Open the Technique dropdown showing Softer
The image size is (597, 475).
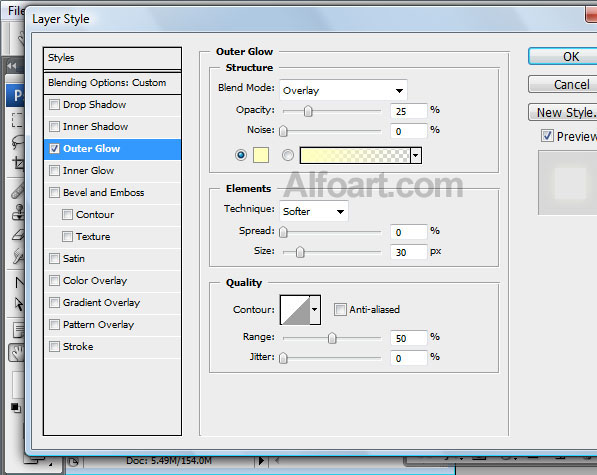click(x=314, y=211)
